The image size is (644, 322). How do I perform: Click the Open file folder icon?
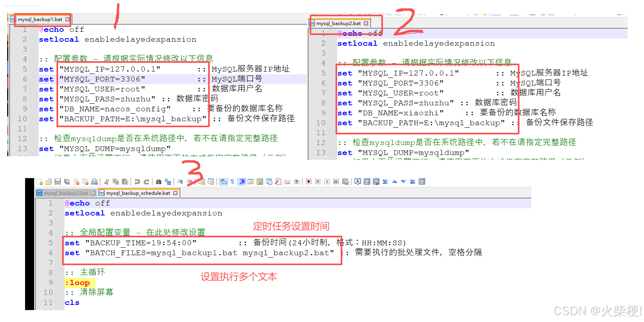pyautogui.click(x=49, y=182)
